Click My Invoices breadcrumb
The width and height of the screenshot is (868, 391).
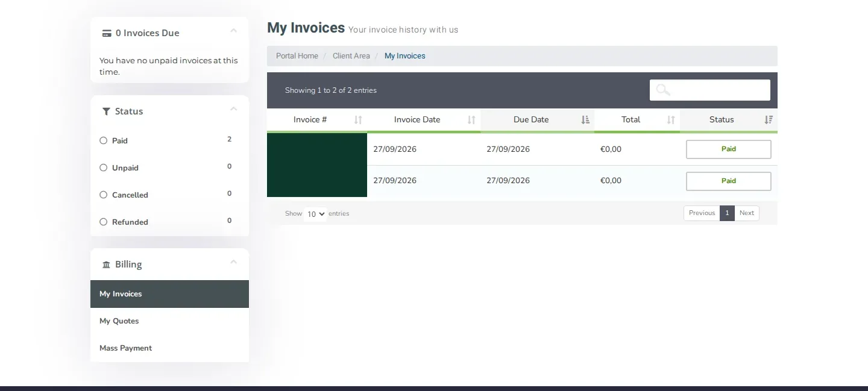point(405,56)
